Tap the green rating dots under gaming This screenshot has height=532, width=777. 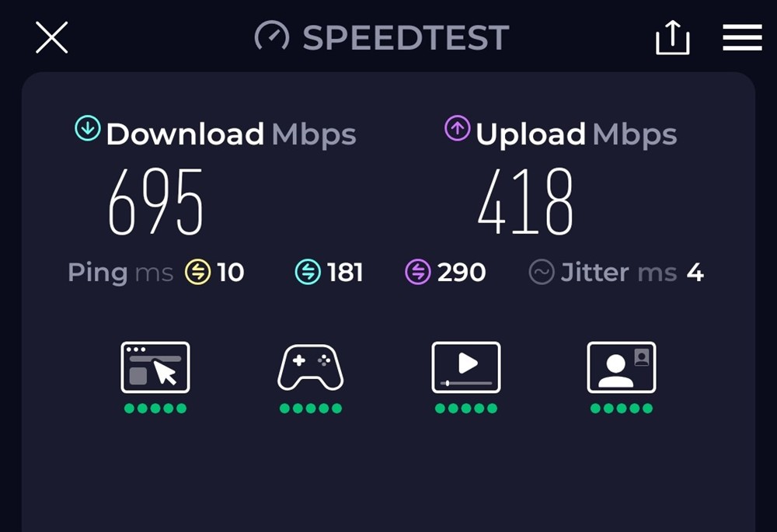click(311, 409)
